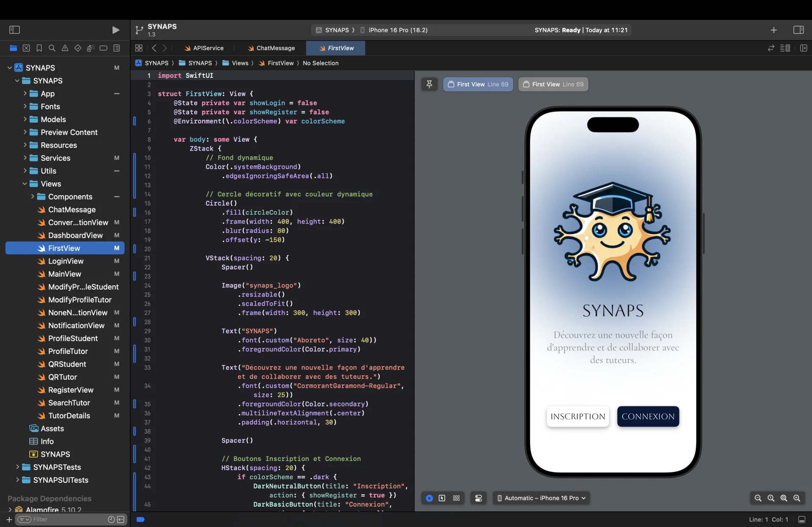Screen dimensions: 812x527
Task: Zoom preview to 100%
Action: tap(771, 498)
